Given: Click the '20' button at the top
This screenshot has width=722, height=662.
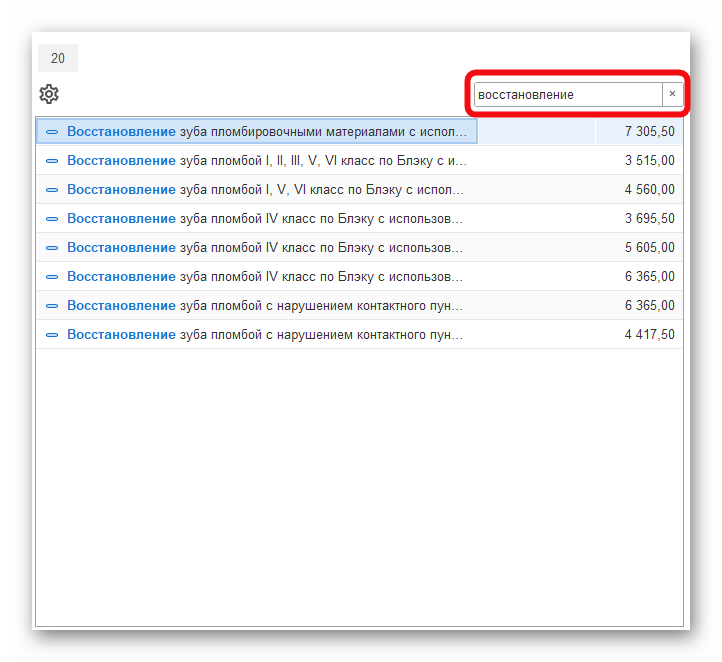Looking at the screenshot, I should tap(58, 58).
